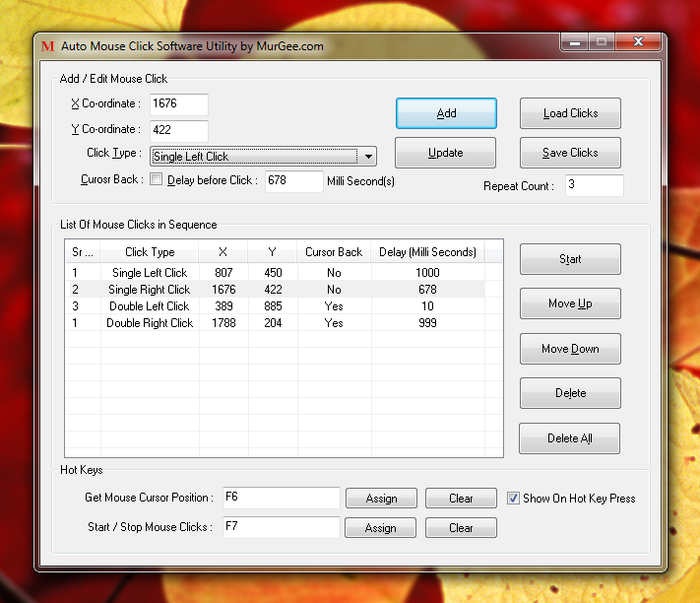The image size is (700, 603).
Task: Minimize the Auto Mouse Click window
Action: pos(575,42)
